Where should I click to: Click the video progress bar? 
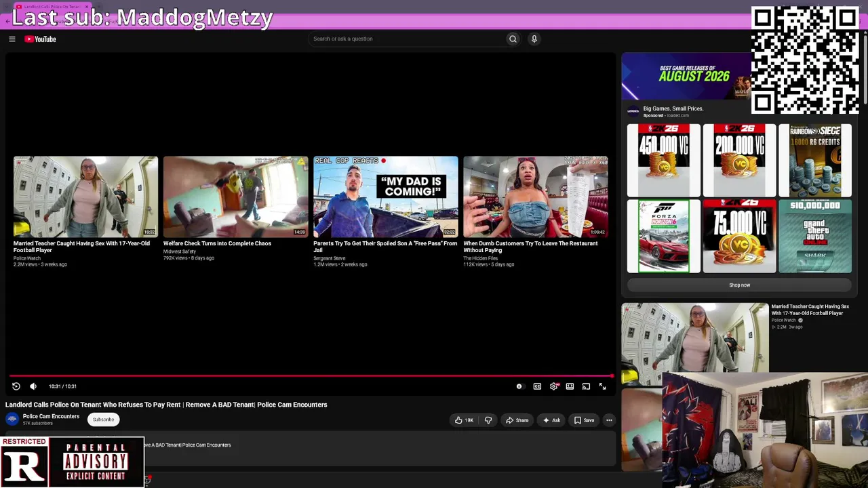pyautogui.click(x=311, y=375)
